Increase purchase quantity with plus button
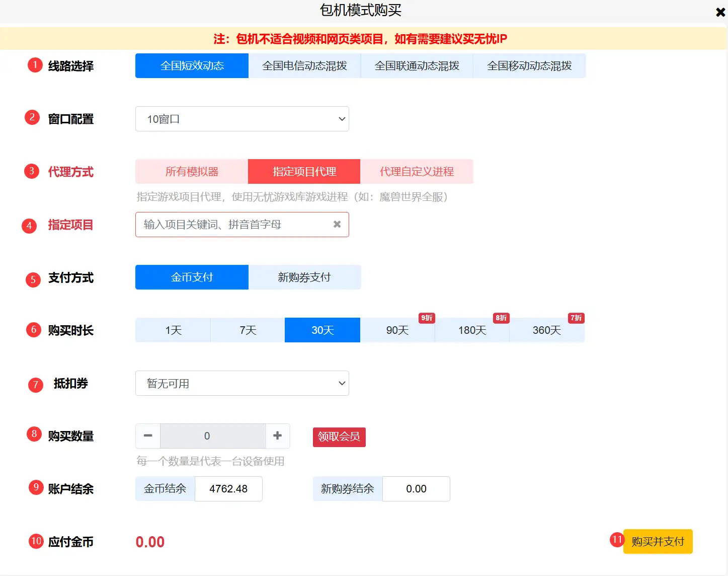728x576 pixels. click(277, 436)
